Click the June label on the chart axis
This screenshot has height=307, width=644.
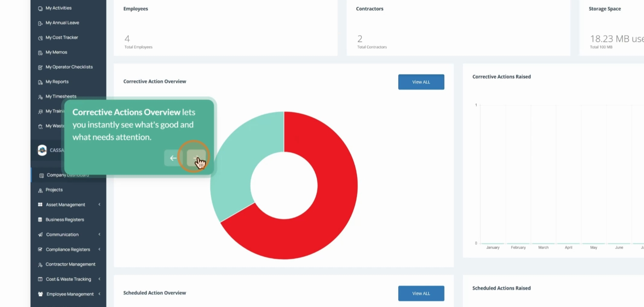[x=619, y=248]
